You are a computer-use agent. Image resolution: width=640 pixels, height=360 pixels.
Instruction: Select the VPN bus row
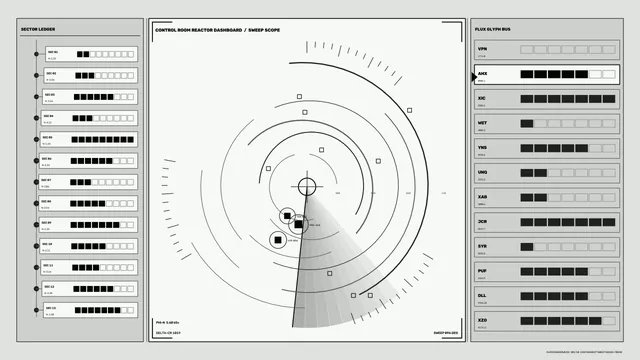[547, 50]
